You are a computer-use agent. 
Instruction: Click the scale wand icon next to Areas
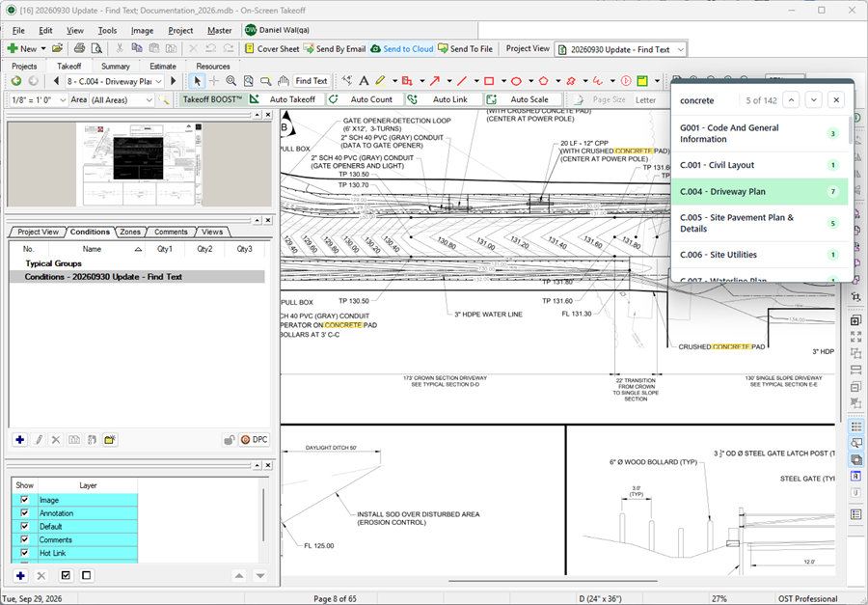click(164, 99)
